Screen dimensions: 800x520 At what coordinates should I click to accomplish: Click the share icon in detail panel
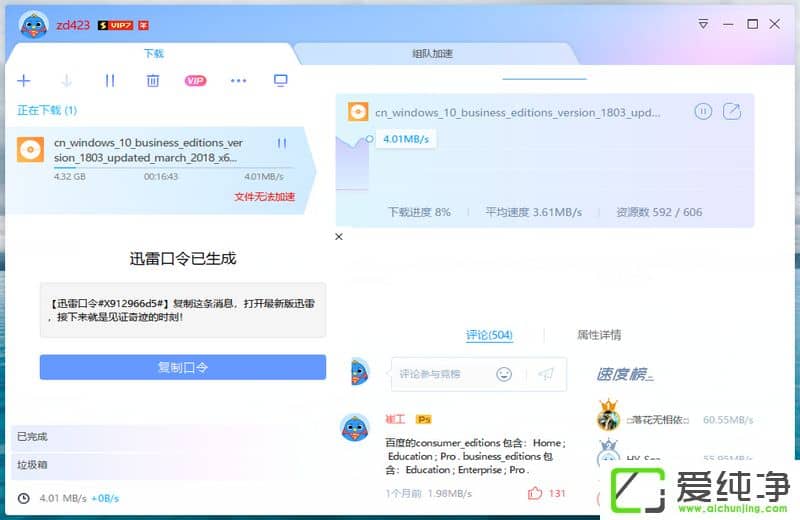click(x=732, y=111)
